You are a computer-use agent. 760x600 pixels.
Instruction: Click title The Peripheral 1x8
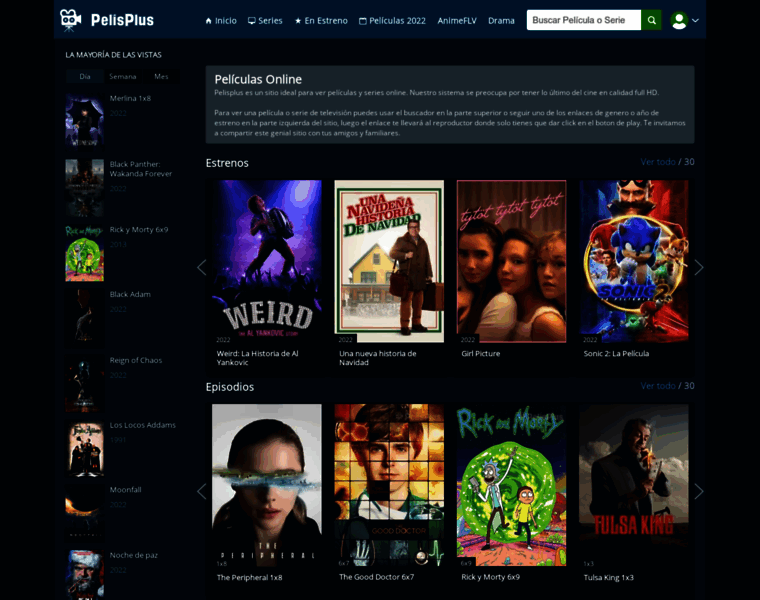249,578
